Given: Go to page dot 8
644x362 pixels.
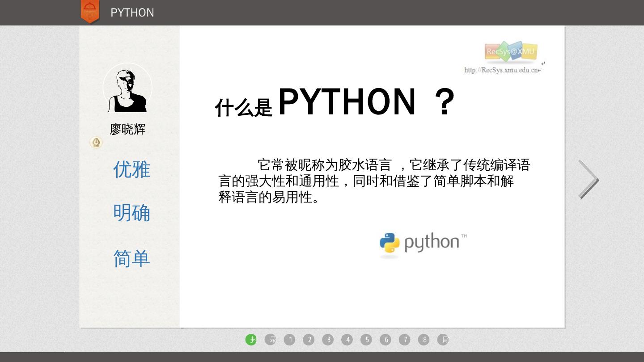Looking at the screenshot, I should click(x=424, y=340).
